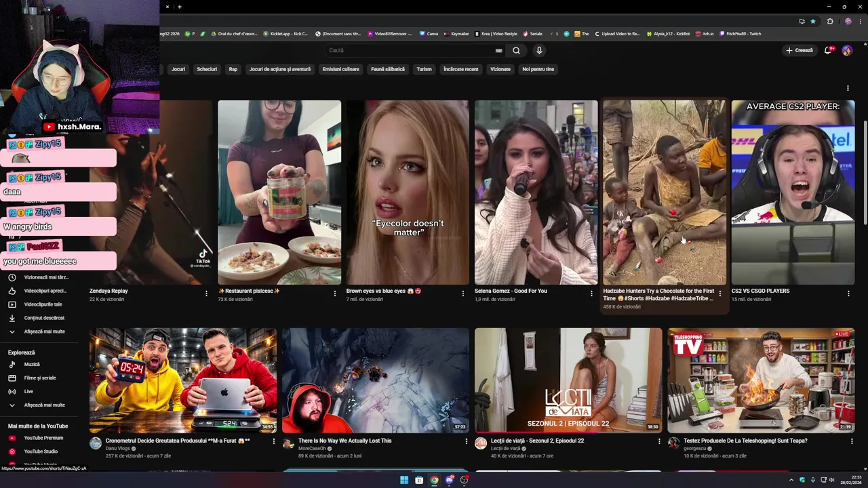868x488 pixels.
Task: Open the Windows Start button
Action: pyautogui.click(x=404, y=480)
